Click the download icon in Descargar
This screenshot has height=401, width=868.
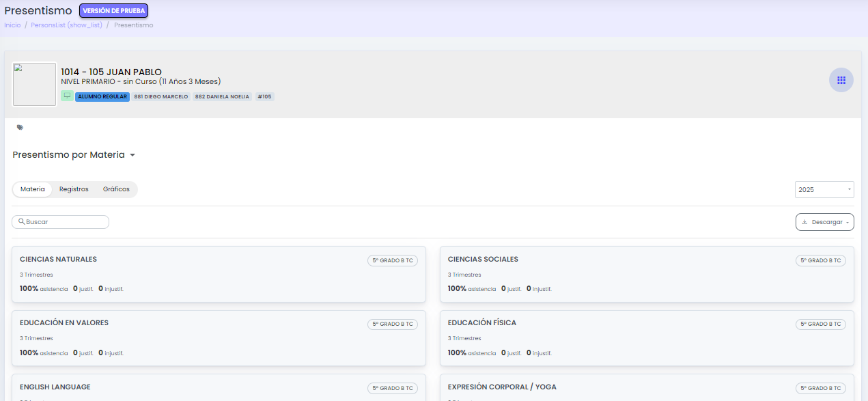pos(804,222)
